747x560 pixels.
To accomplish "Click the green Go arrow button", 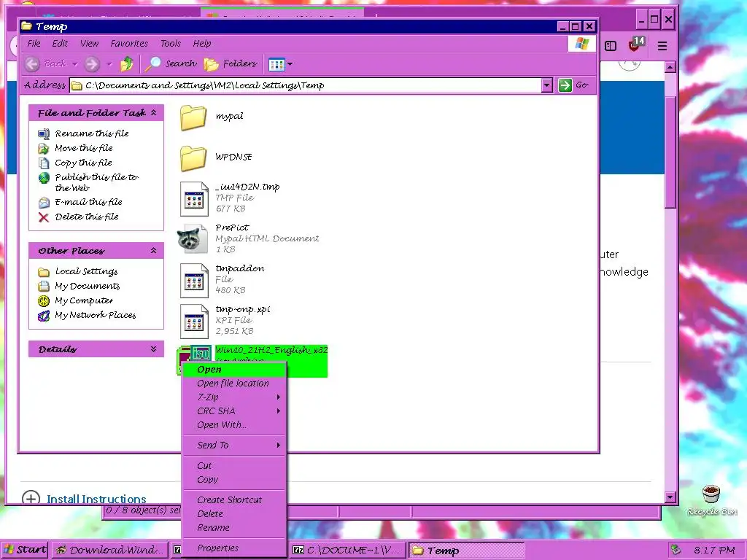I will click(565, 85).
